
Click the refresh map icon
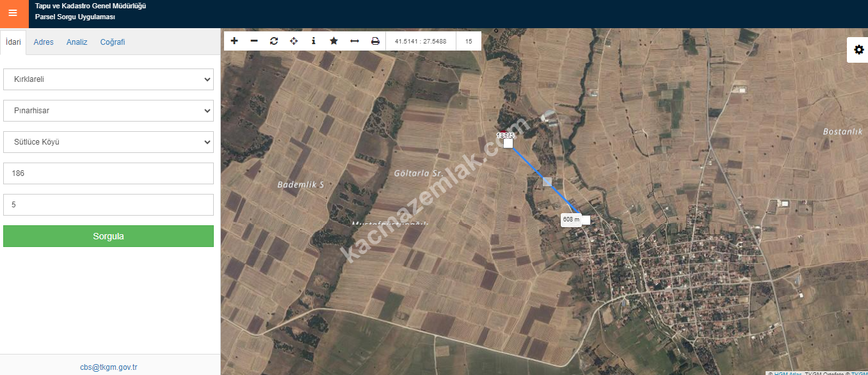pos(274,41)
